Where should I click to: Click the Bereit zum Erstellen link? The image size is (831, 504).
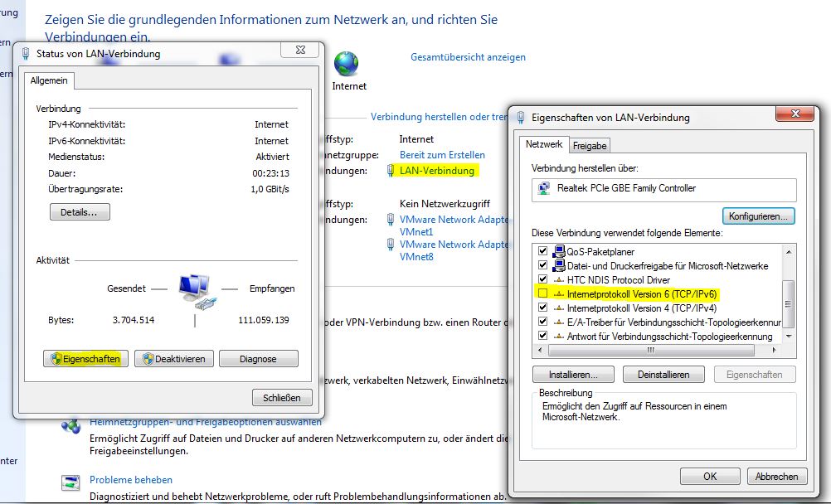[x=442, y=155]
